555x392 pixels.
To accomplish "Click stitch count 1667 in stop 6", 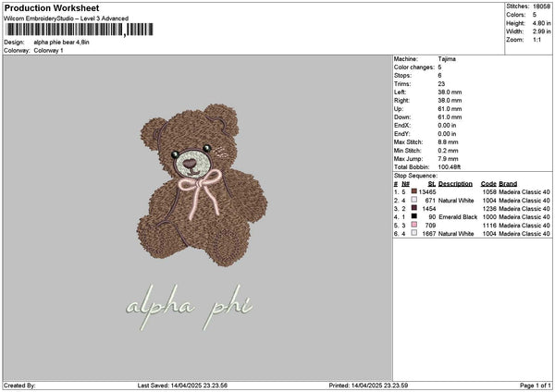I will 429,234.
